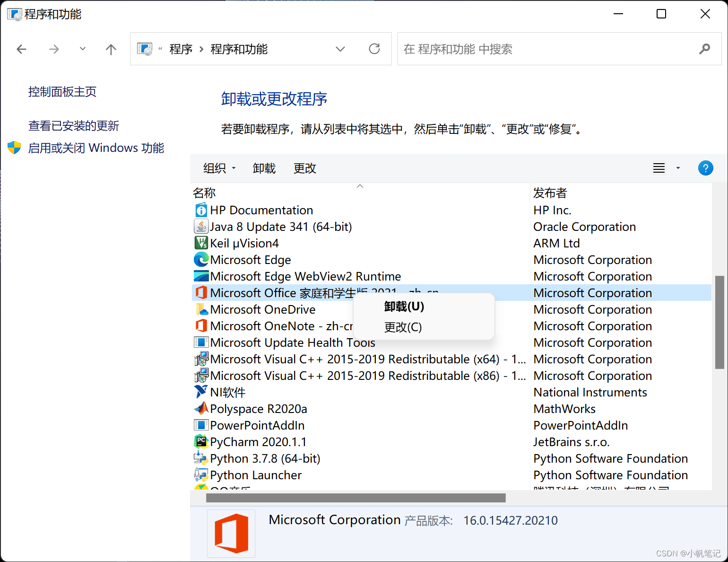Click the 程序和功能 breadcrumb segment
728x562 pixels.
click(239, 49)
